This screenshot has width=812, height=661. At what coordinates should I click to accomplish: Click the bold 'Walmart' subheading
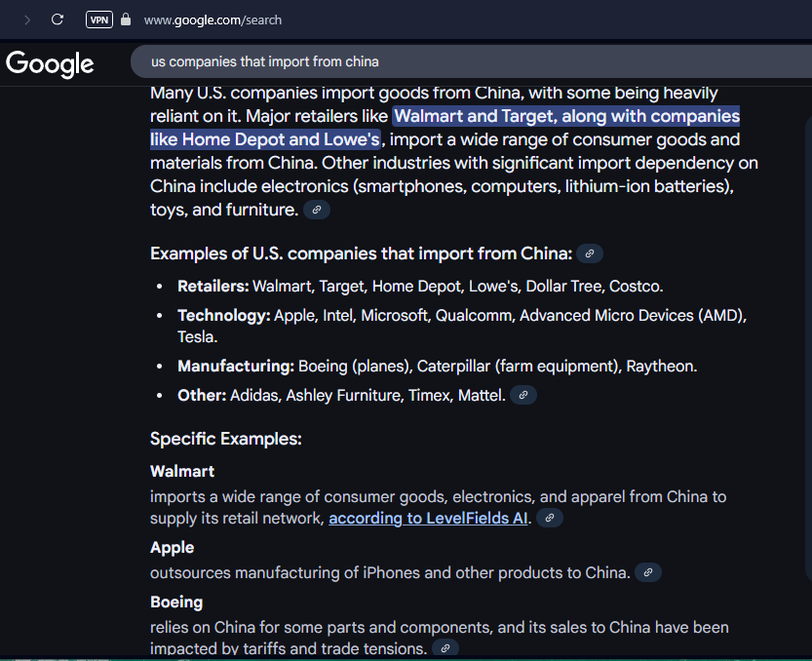182,472
